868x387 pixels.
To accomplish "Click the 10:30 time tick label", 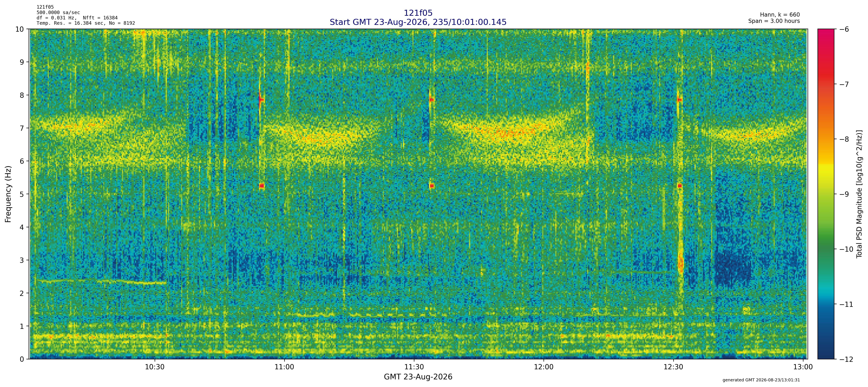I will point(155,367).
